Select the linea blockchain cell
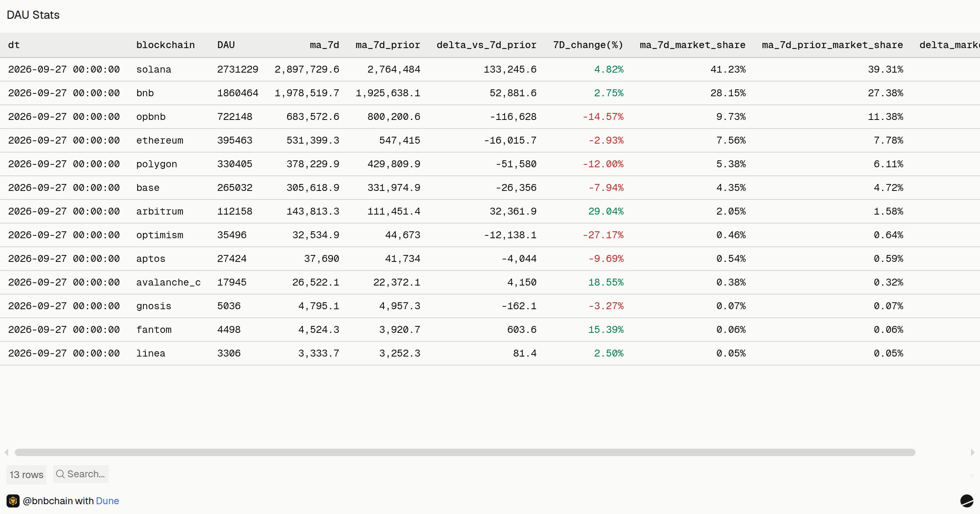This screenshot has height=514, width=980. [x=151, y=353]
